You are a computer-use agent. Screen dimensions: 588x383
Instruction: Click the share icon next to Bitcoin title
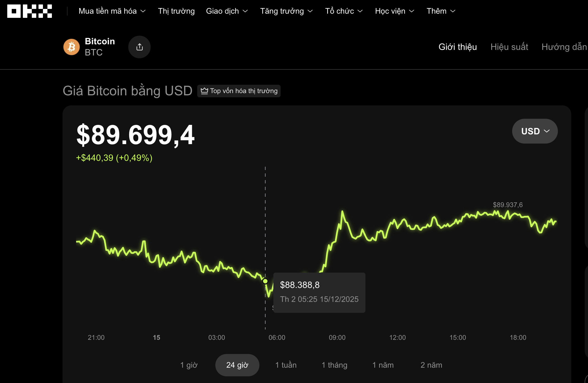point(139,47)
